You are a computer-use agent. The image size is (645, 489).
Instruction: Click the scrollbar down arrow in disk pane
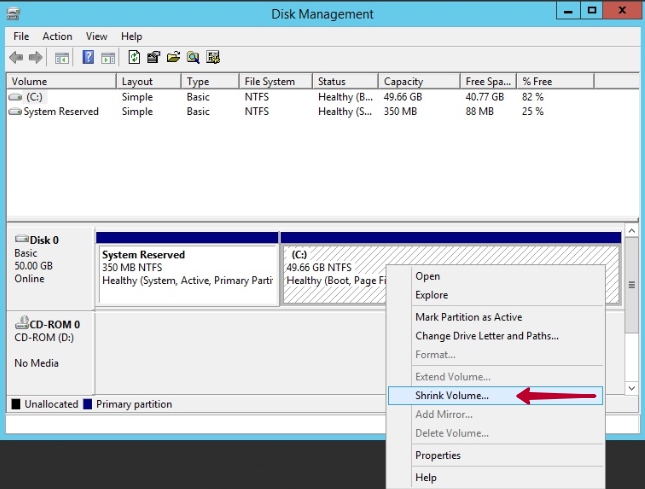631,387
